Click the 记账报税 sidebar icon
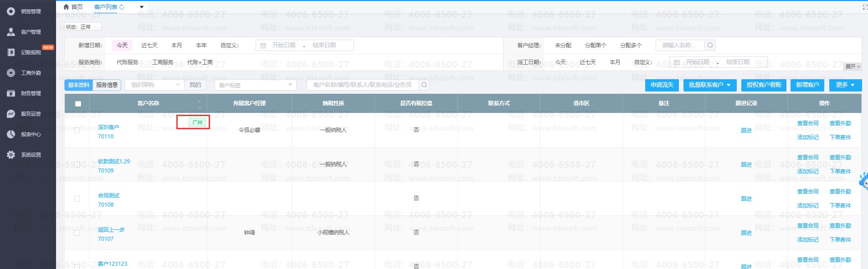Screen dimensions: 868x269 (11, 52)
